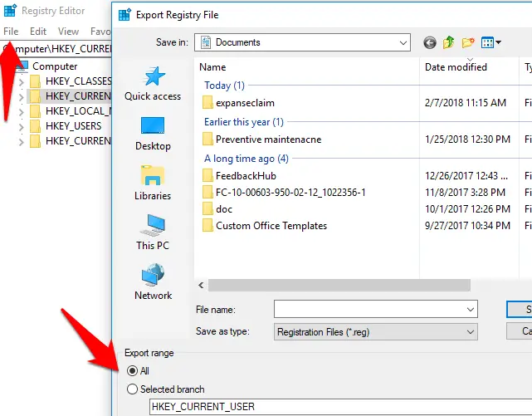Open Desktop location in sidebar
The width and height of the screenshot is (532, 416).
(153, 127)
